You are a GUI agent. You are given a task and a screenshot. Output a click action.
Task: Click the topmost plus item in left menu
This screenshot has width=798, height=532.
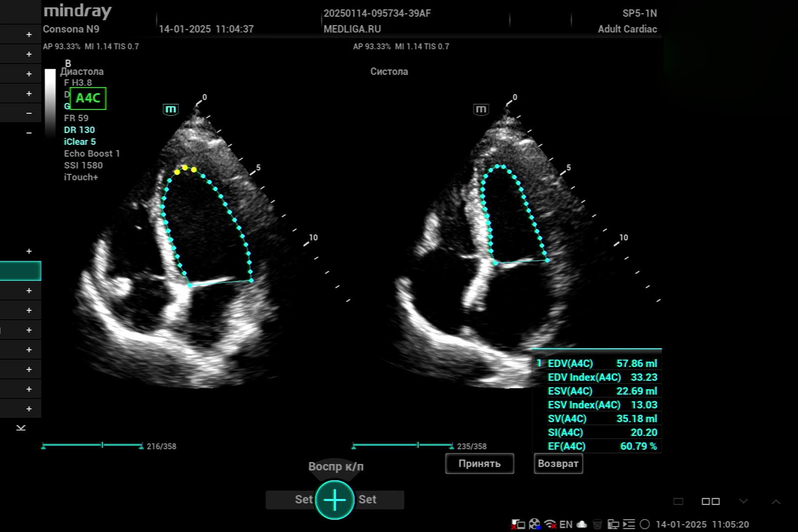(29, 34)
